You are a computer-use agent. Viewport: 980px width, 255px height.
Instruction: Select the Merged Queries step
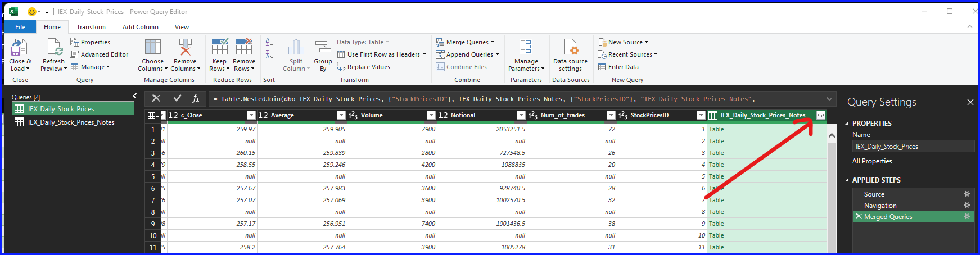pyautogui.click(x=914, y=217)
